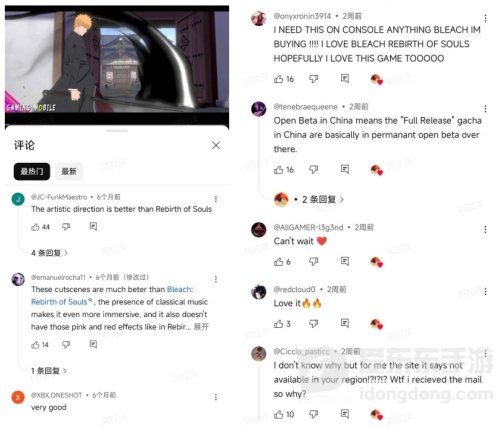500x429 pixels.
Task: Like the JC-FunkMaestro comment
Action: pyautogui.click(x=35, y=227)
